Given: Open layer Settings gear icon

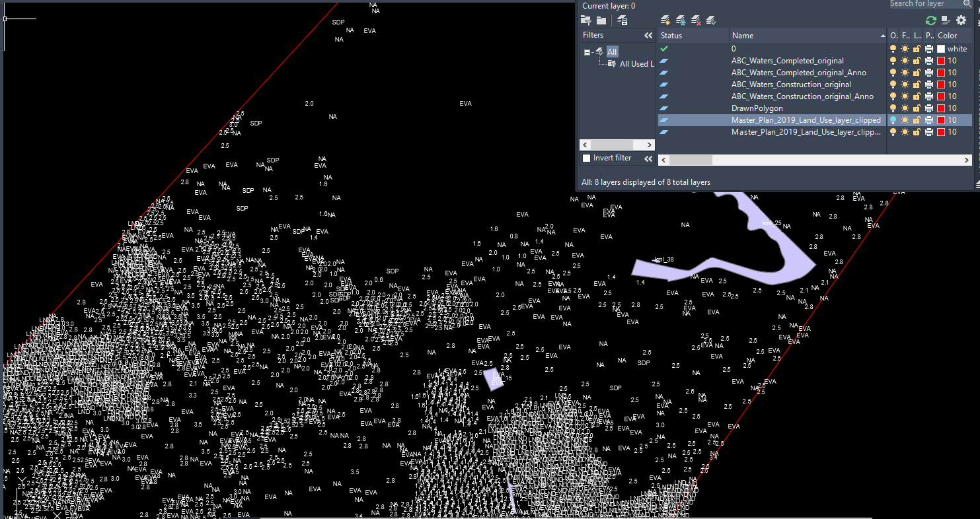Looking at the screenshot, I should (961, 20).
